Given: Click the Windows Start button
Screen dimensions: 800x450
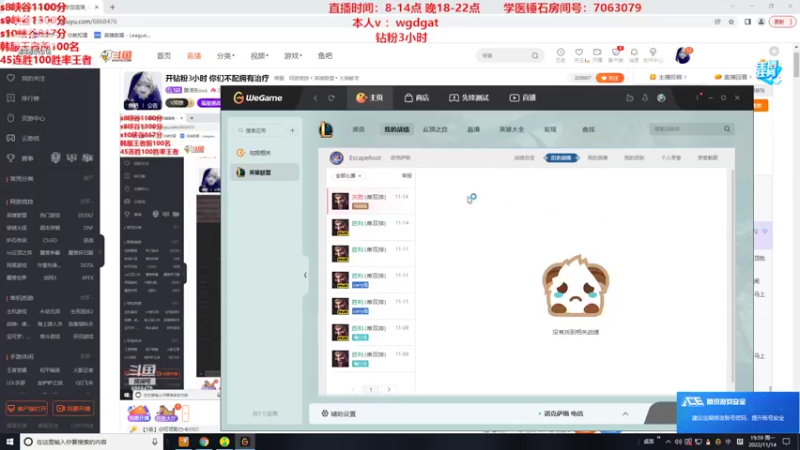Looking at the screenshot, I should pyautogui.click(x=10, y=441).
